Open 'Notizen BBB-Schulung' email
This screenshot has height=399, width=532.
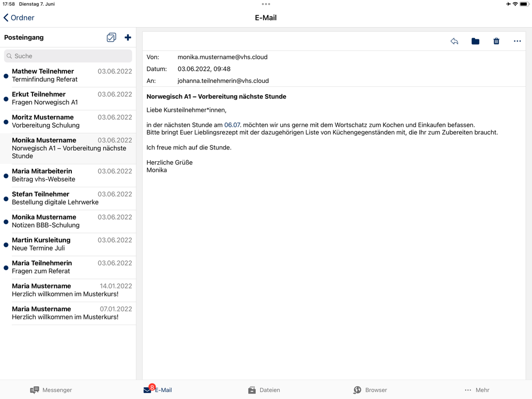click(x=68, y=221)
